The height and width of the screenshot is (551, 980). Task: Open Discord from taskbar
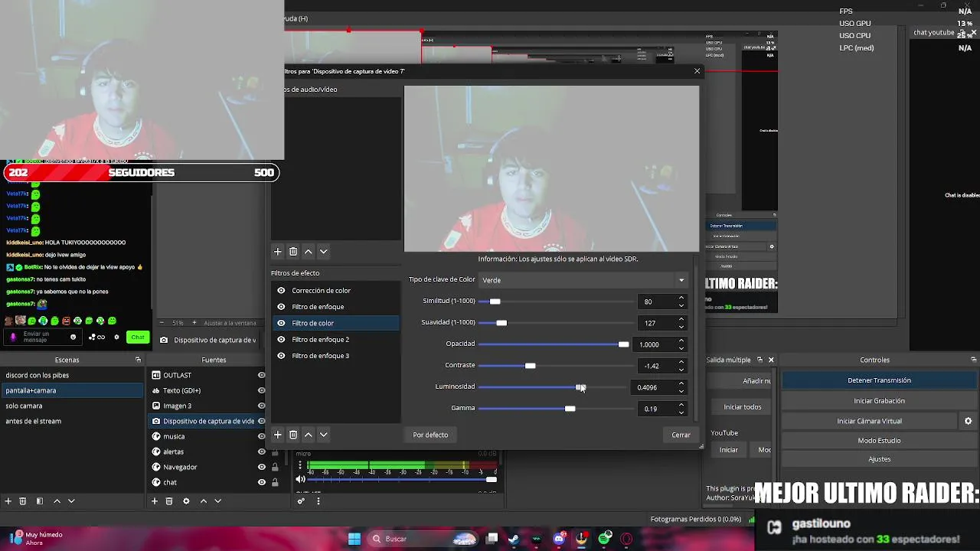[x=560, y=539]
